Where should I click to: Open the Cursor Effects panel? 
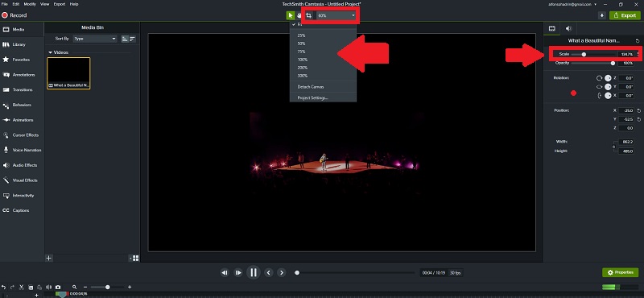[22, 135]
